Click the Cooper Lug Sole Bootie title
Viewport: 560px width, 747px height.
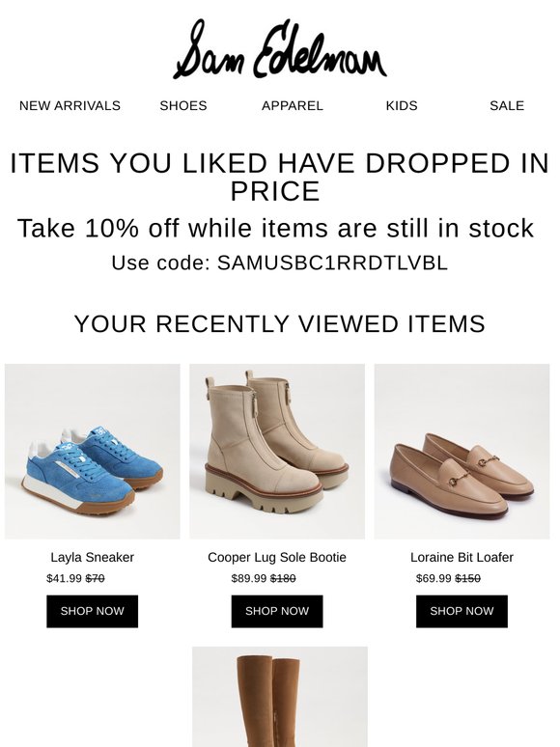[x=277, y=558]
